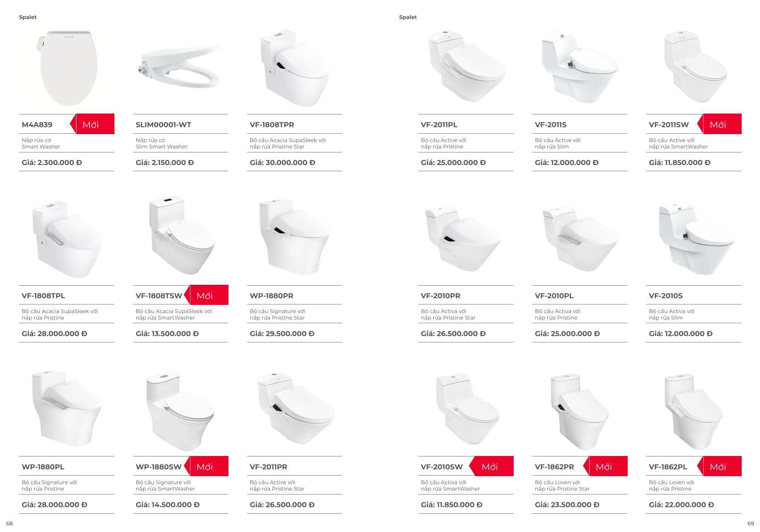The width and height of the screenshot is (760, 532).
Task: Click the VF-2011S product code
Action: (x=551, y=125)
